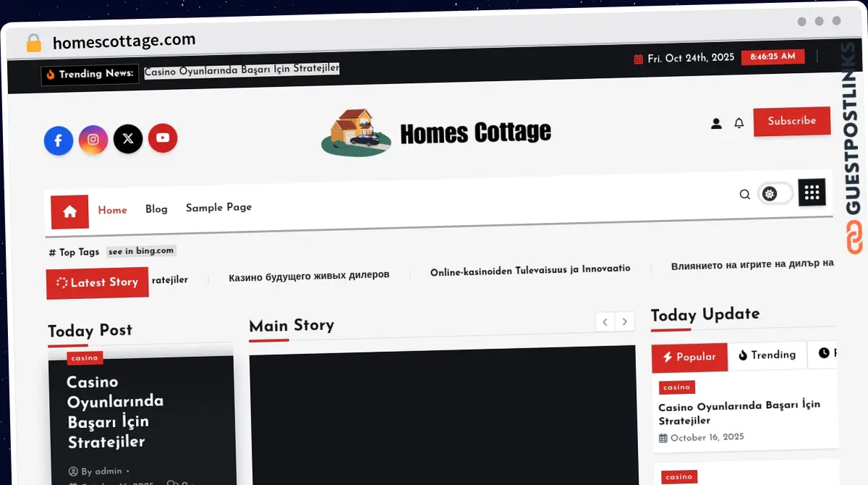Click the user account icon

point(716,124)
